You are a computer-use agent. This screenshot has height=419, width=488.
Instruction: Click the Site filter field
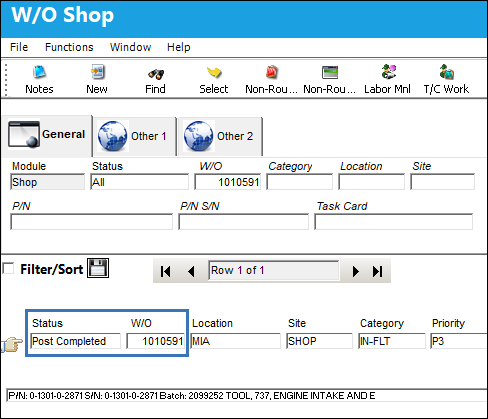tap(442, 182)
